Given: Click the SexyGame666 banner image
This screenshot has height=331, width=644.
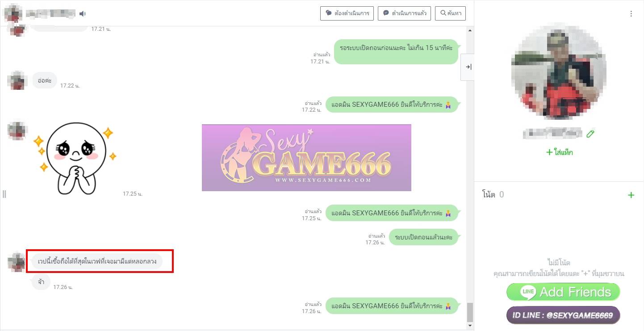Looking at the screenshot, I should pos(306,158).
